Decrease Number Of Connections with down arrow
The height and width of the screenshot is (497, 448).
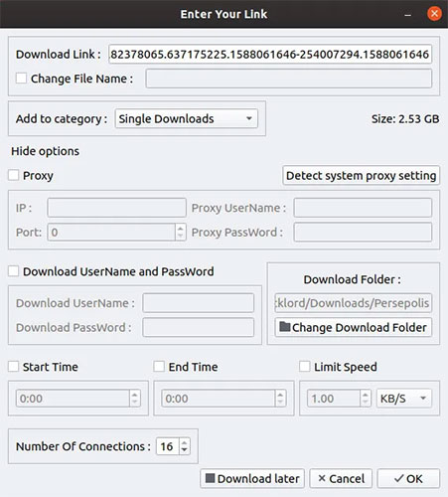tap(185, 450)
